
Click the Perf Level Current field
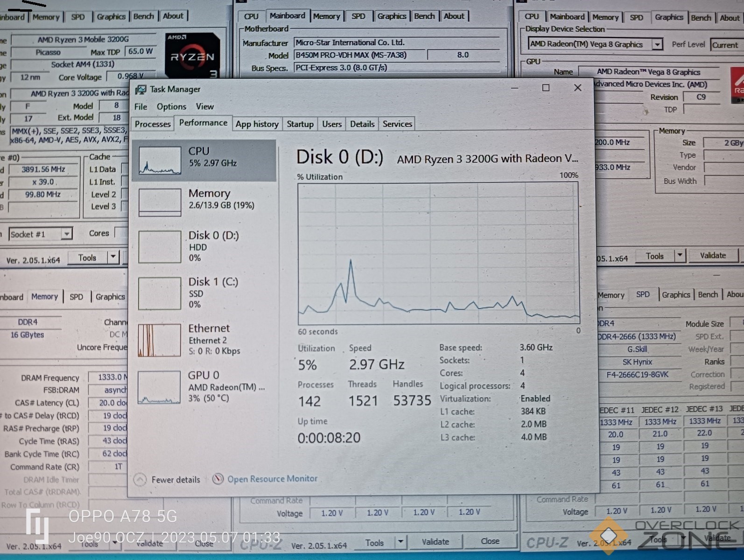[727, 45]
